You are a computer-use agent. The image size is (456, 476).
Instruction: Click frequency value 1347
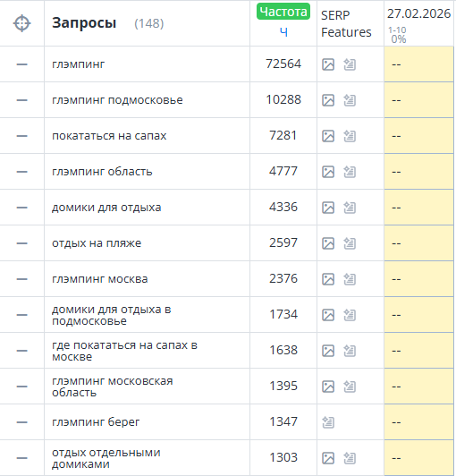(x=283, y=422)
